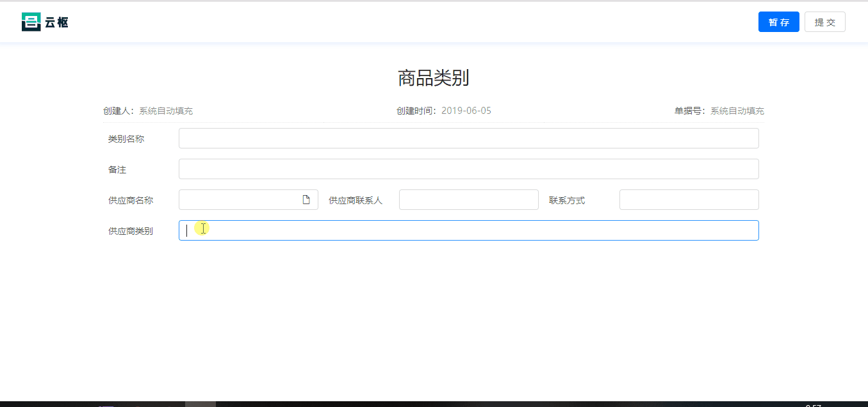868x407 pixels.
Task: Click the 备注 field label
Action: click(x=117, y=170)
